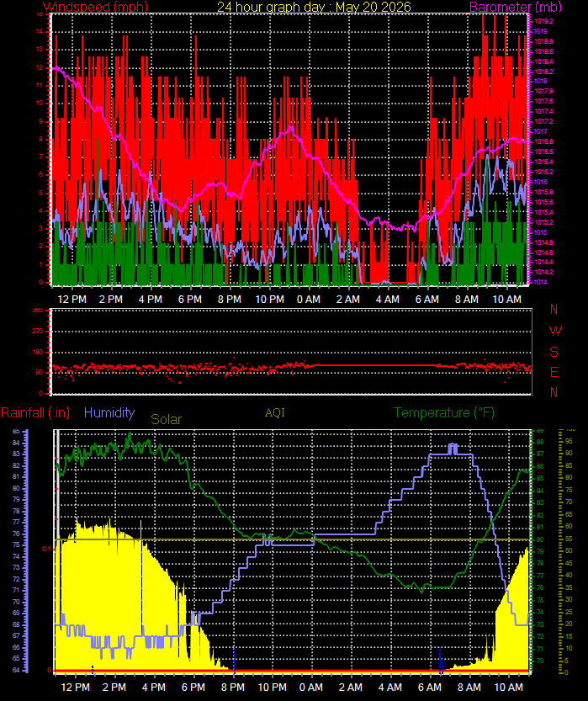The height and width of the screenshot is (701, 588).
Task: Click the "88" temperature axis value
Action: [540, 442]
